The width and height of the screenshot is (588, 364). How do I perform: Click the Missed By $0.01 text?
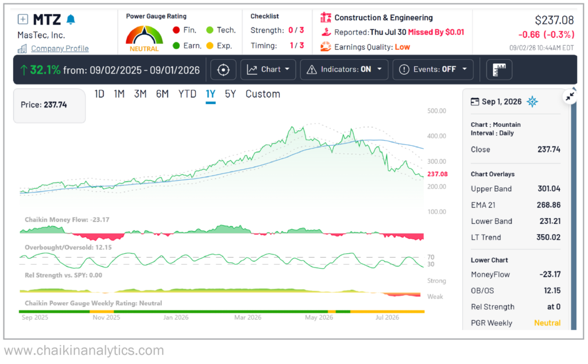(x=436, y=32)
